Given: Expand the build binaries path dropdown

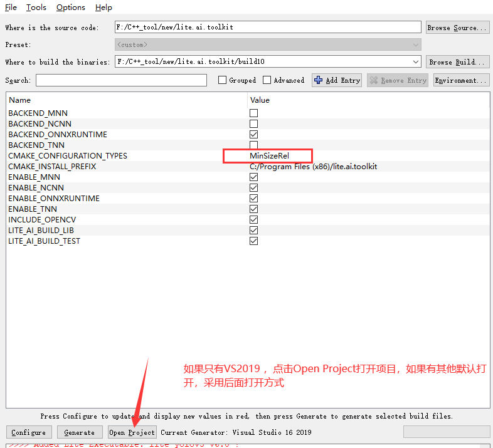Looking at the screenshot, I should [x=416, y=62].
